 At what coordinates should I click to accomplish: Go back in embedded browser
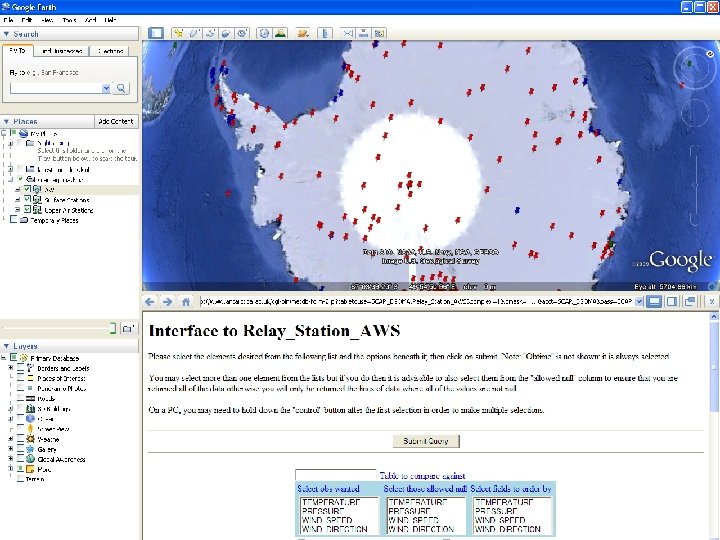150,302
